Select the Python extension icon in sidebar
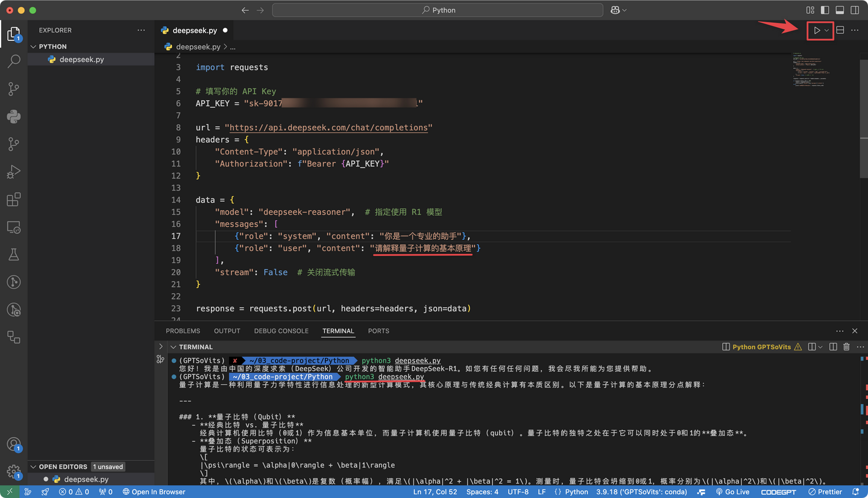868x498 pixels. pyautogui.click(x=14, y=116)
